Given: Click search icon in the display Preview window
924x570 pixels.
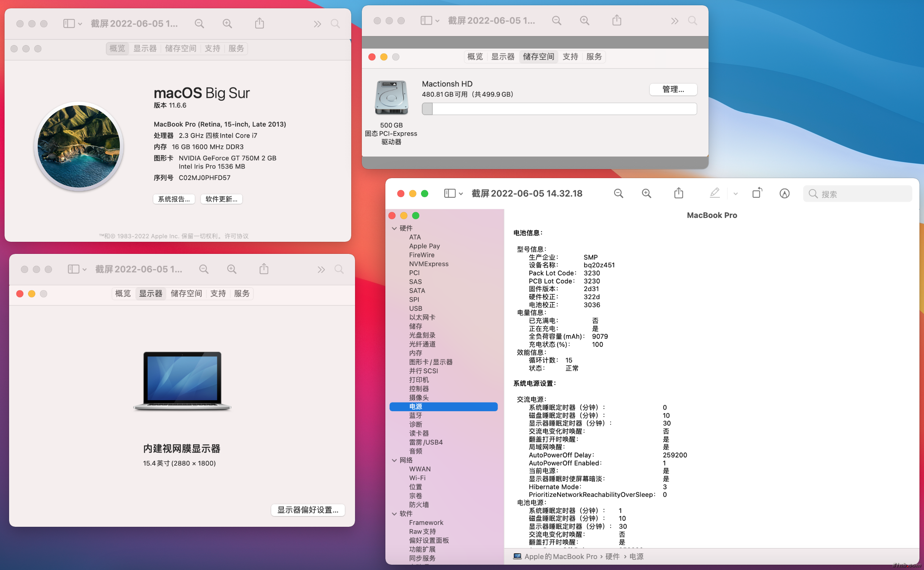Looking at the screenshot, I should [339, 269].
